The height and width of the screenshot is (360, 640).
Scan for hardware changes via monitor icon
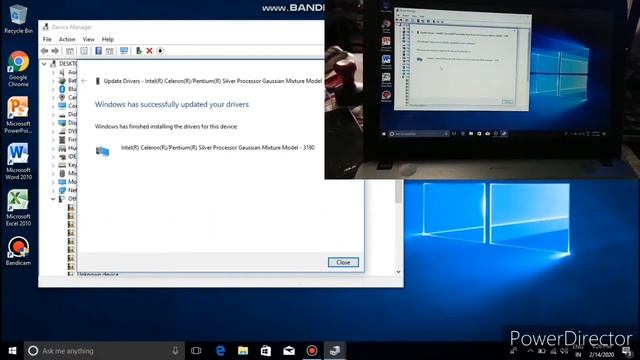124,51
